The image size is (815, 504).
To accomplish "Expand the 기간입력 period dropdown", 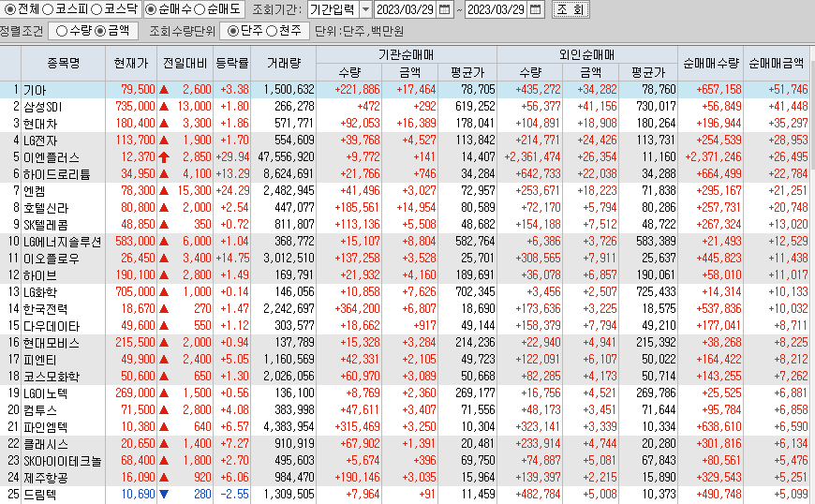I will [x=365, y=9].
